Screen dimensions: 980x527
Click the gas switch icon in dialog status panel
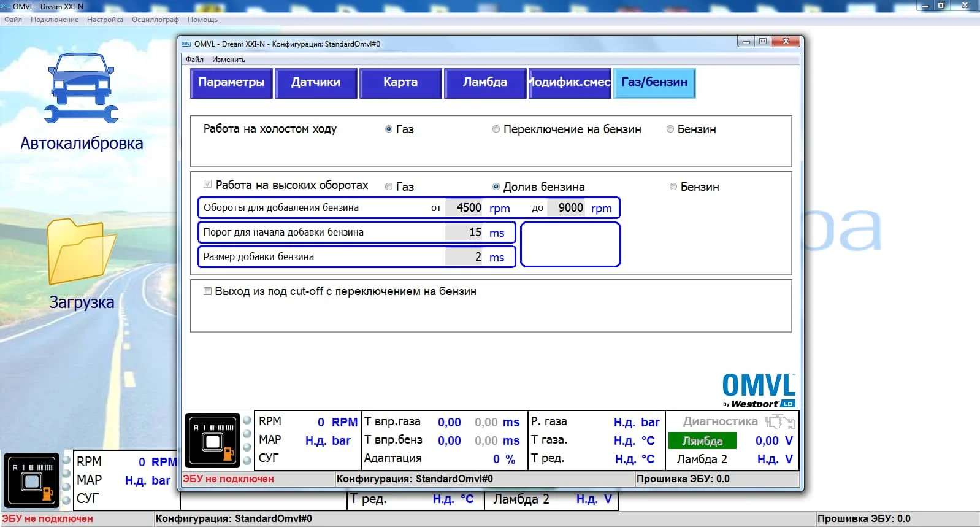click(x=212, y=440)
